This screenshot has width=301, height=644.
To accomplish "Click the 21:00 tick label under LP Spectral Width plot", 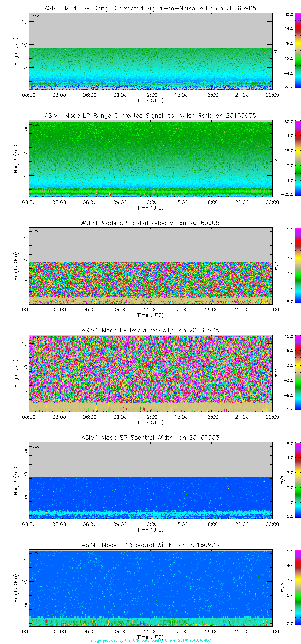I will (x=242, y=631).
